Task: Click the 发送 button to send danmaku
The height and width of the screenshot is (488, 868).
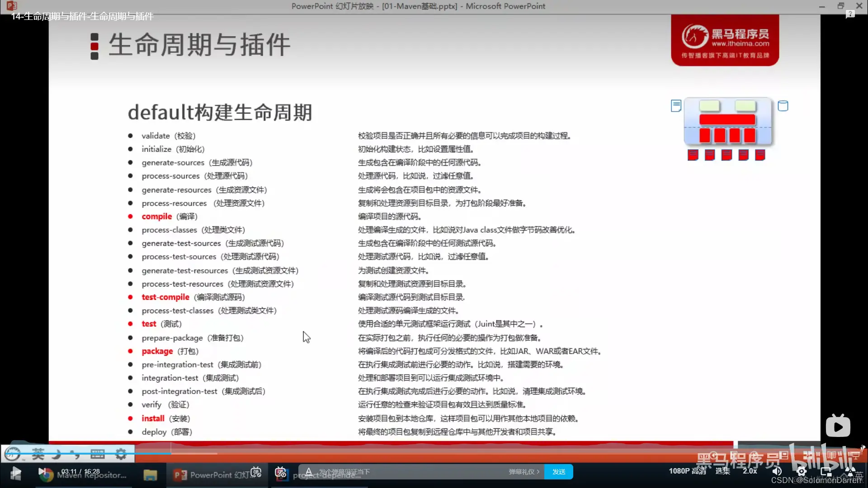Action: 559,472
